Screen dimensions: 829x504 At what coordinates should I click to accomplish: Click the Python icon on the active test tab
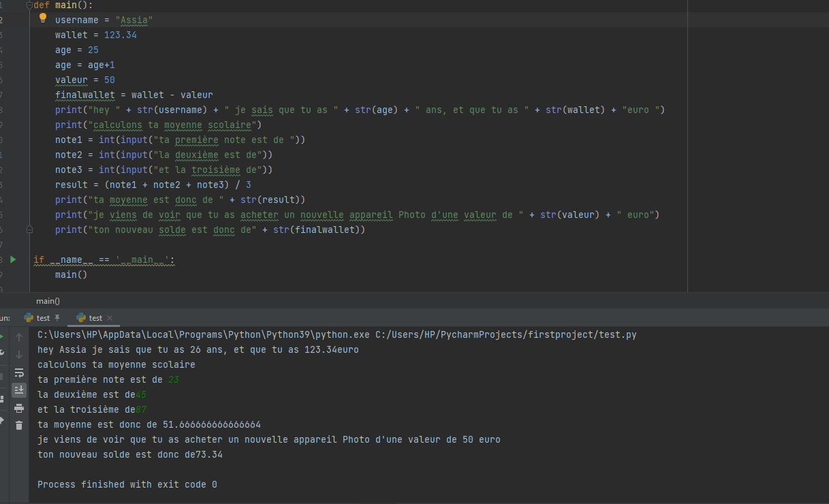pyautogui.click(x=81, y=317)
